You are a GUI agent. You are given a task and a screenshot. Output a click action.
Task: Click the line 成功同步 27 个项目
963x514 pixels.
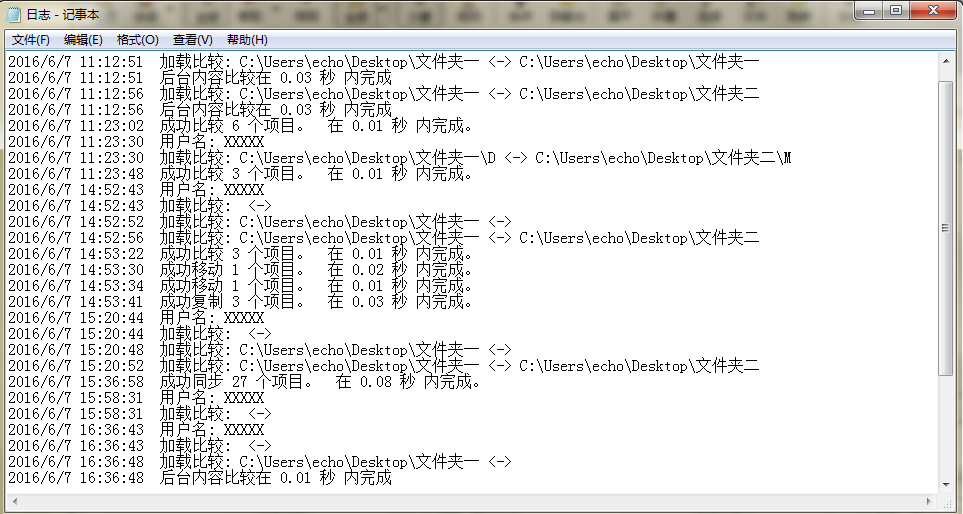pyautogui.click(x=244, y=381)
